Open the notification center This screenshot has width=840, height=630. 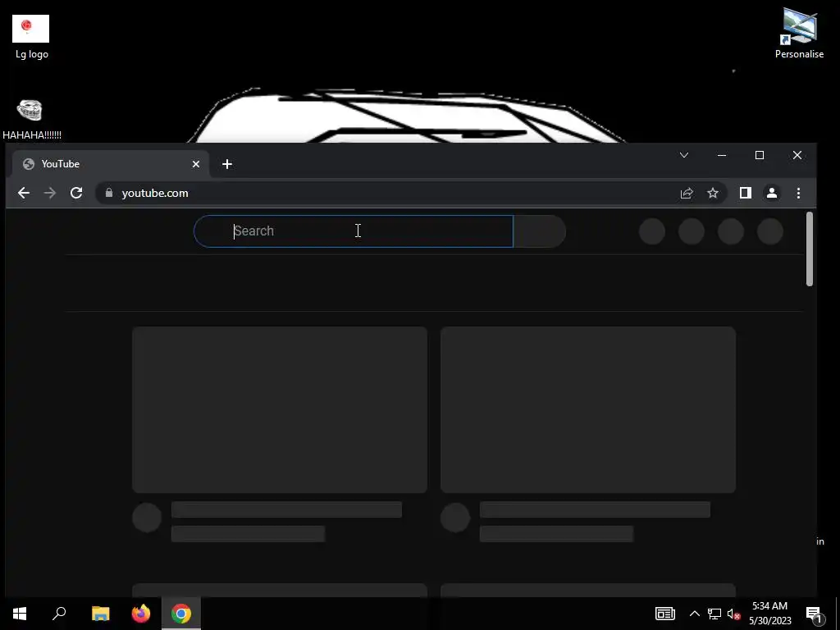(815, 614)
